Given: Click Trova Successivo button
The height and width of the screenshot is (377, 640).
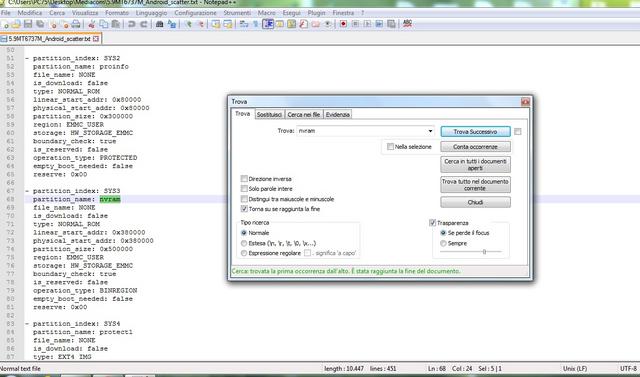Looking at the screenshot, I should coord(476,132).
